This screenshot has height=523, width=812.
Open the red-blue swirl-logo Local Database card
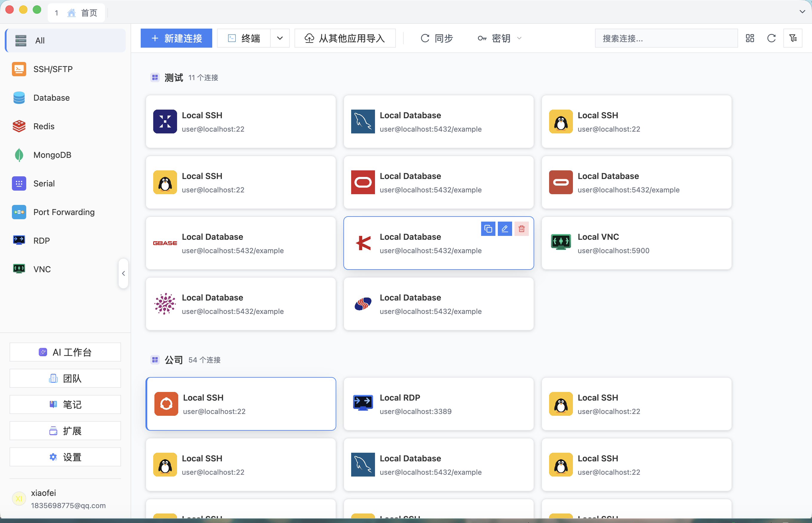(438, 304)
